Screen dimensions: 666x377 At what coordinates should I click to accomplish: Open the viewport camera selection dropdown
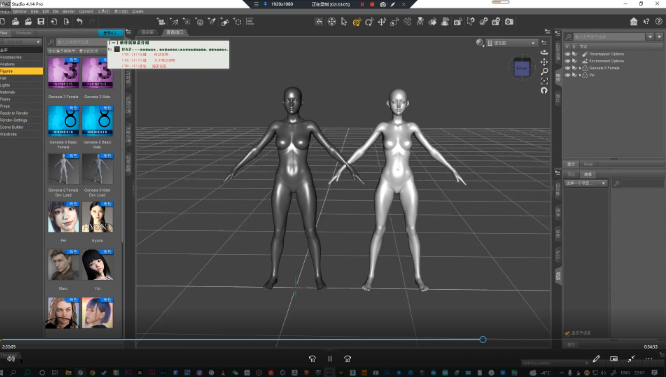point(511,43)
